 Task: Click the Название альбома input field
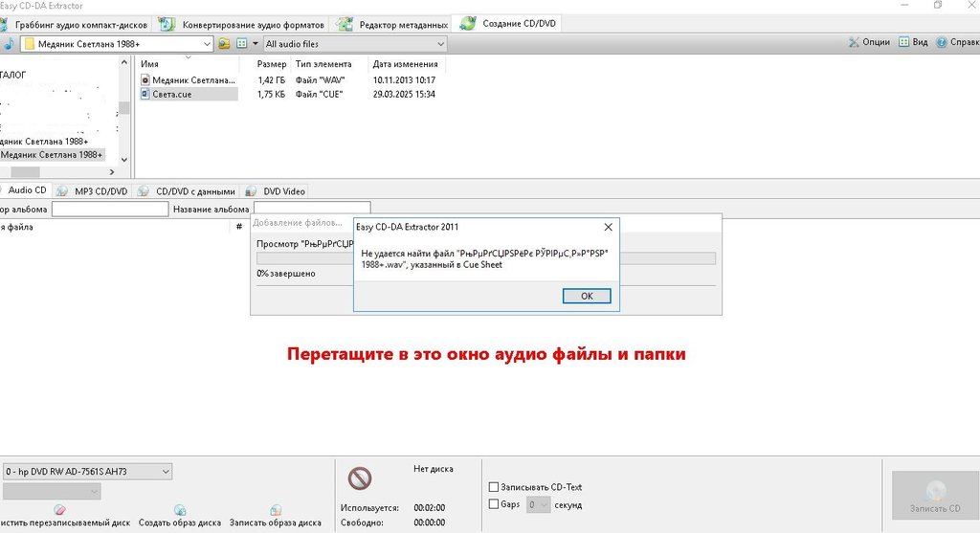(312, 210)
